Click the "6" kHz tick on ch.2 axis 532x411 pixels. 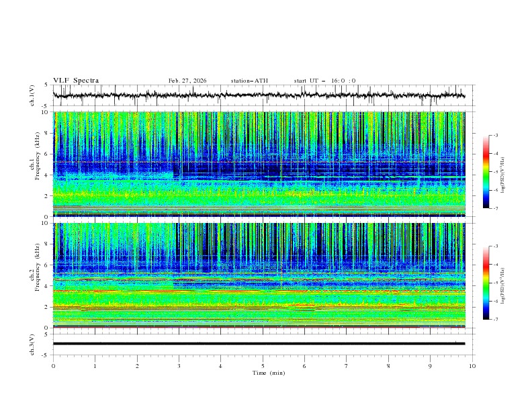48,265
